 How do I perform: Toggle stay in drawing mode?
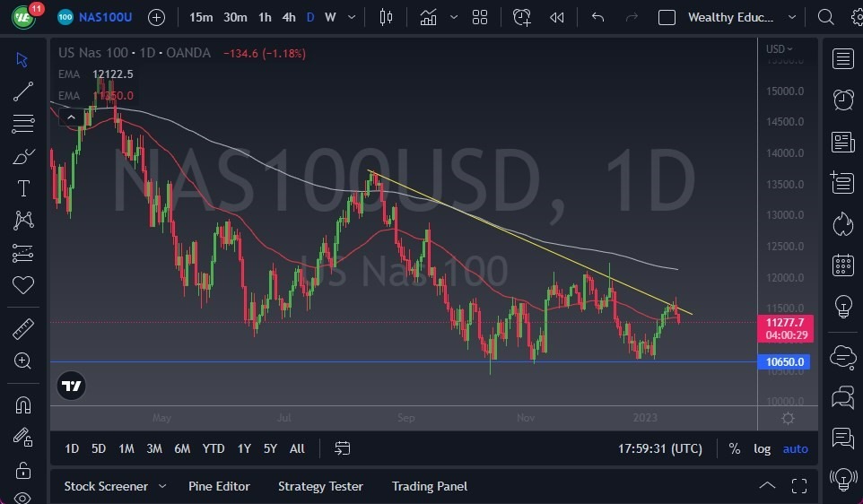click(x=22, y=438)
